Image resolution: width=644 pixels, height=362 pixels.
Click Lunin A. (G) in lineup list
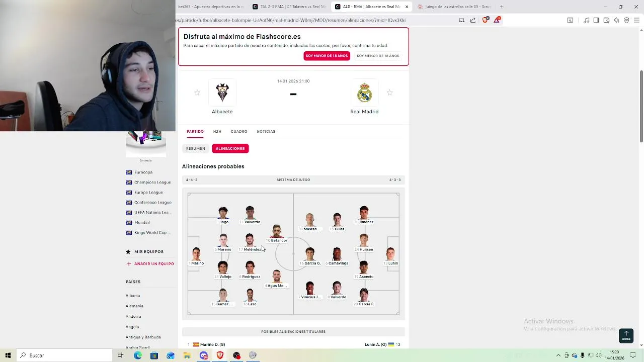(375, 344)
